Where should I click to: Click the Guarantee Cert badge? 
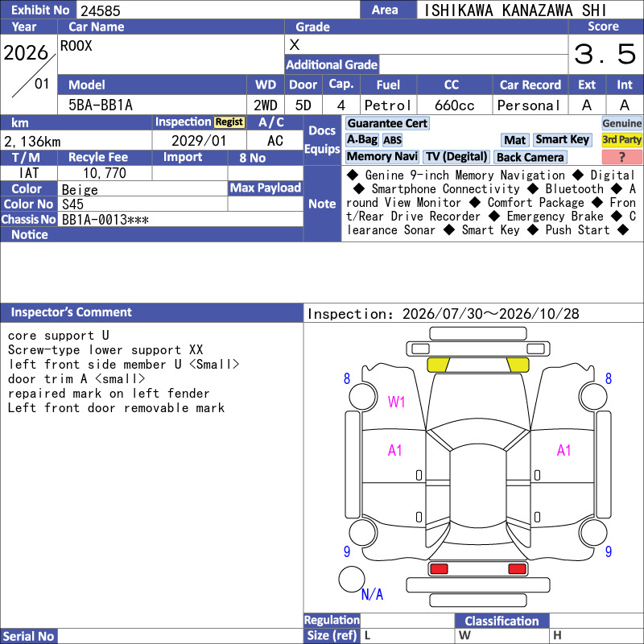[387, 123]
